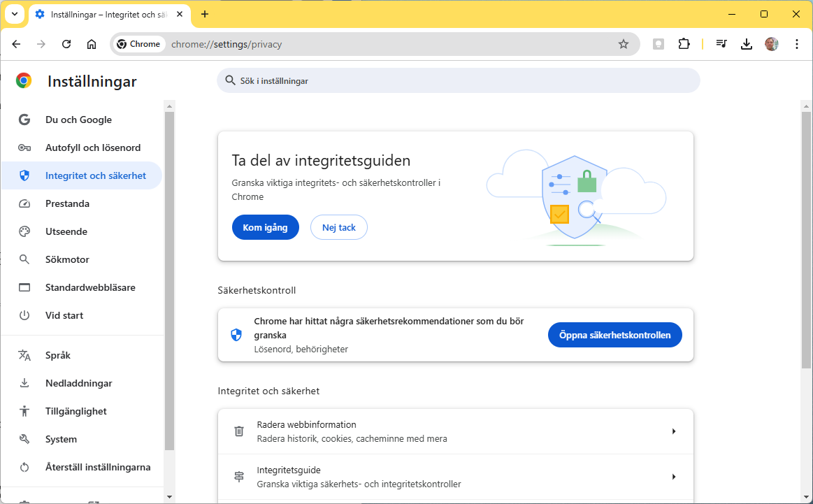Open a new tab with the plus button
Image resolution: width=813 pixels, height=504 pixels.
coord(203,14)
